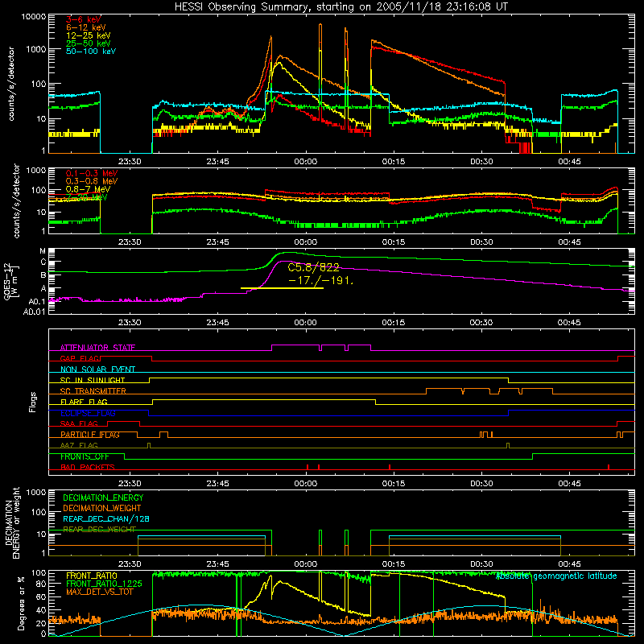This screenshot has width=644, height=644.
Task: Click the REAR_DEC_CHAN/128 legend label
Action: coord(106,519)
